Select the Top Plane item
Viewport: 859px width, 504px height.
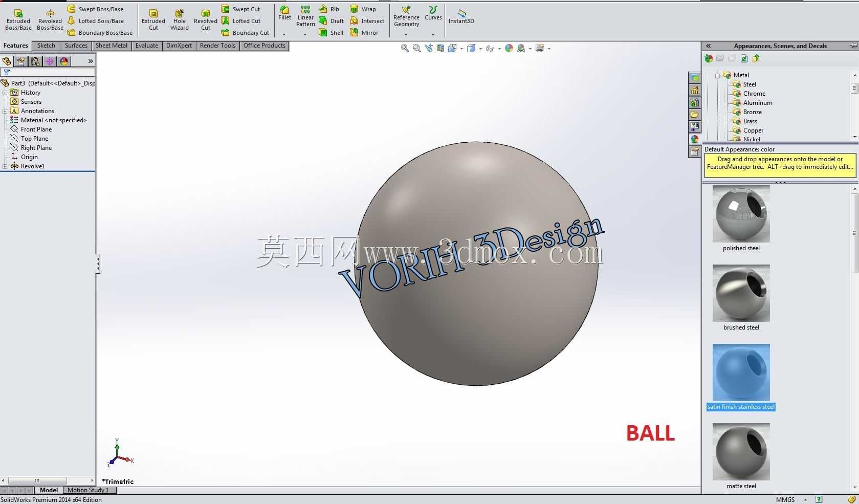coord(29,139)
